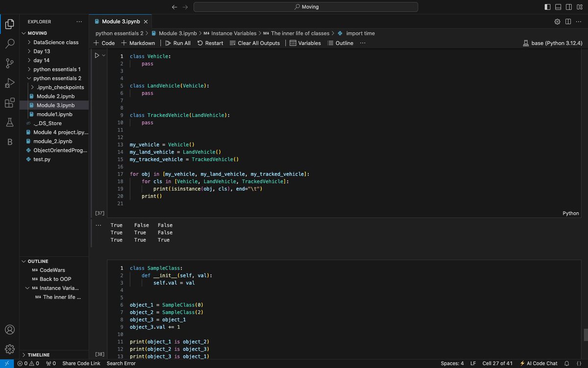Screen dimensions: 588x368
Task: Jump to Back to OOP in outline
Action: point(54,279)
